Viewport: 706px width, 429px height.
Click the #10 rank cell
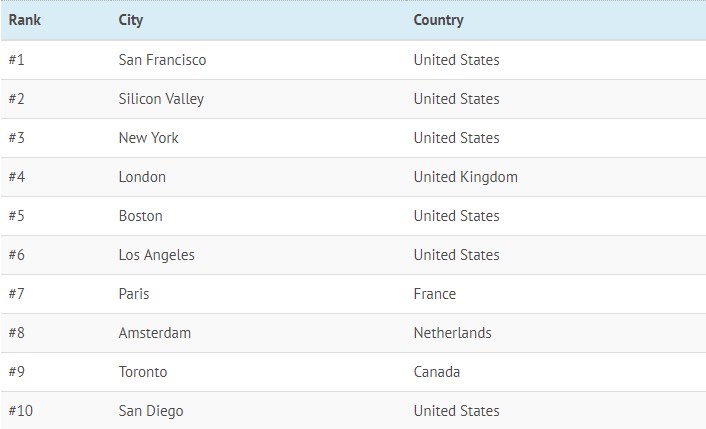(x=21, y=411)
